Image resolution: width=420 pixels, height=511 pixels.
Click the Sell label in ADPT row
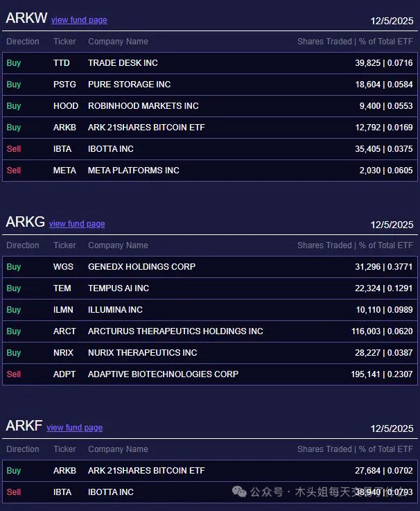point(14,374)
